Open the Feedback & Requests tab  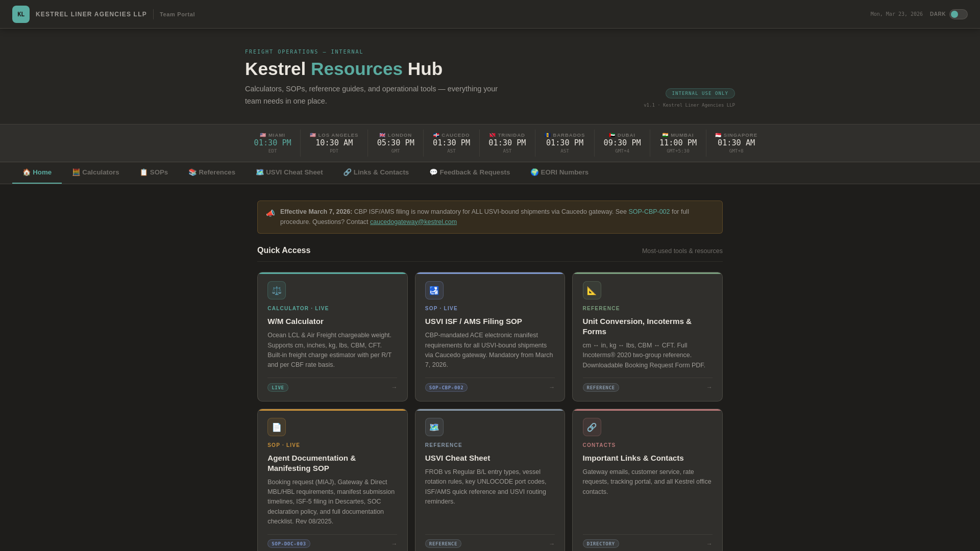pos(470,172)
